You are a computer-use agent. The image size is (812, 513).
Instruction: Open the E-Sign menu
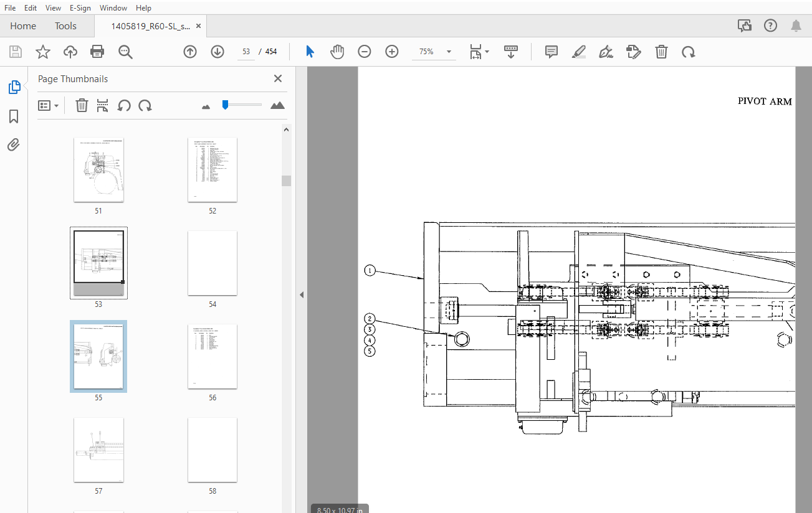coord(80,8)
